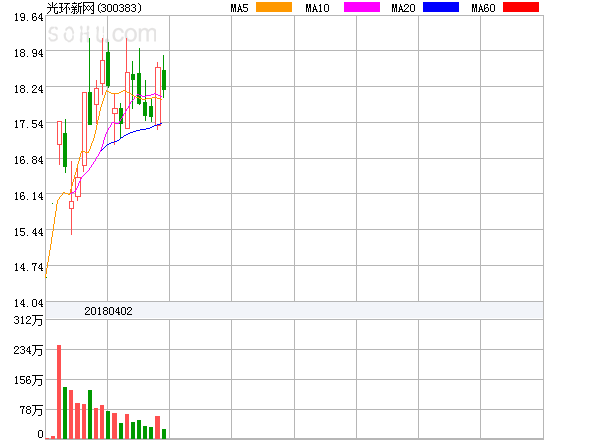Click the 20180402 date label
The width and height of the screenshot is (600, 440).
tap(108, 311)
